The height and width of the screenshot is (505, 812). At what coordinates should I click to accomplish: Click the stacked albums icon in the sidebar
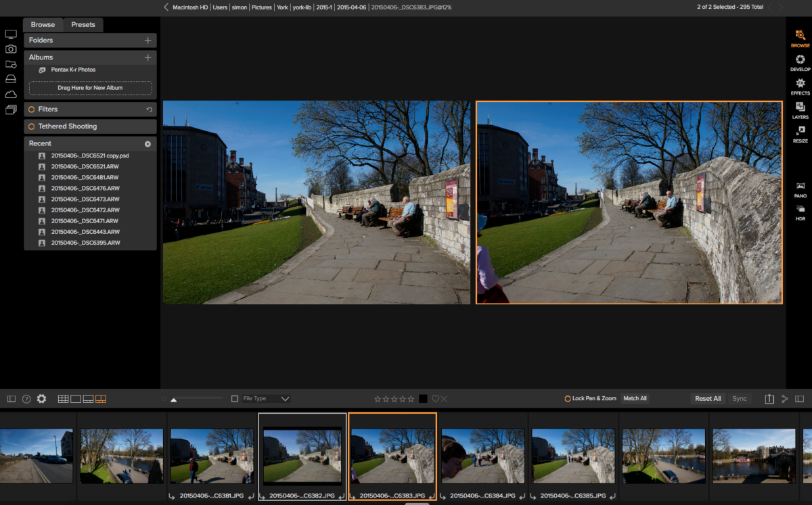[x=11, y=110]
